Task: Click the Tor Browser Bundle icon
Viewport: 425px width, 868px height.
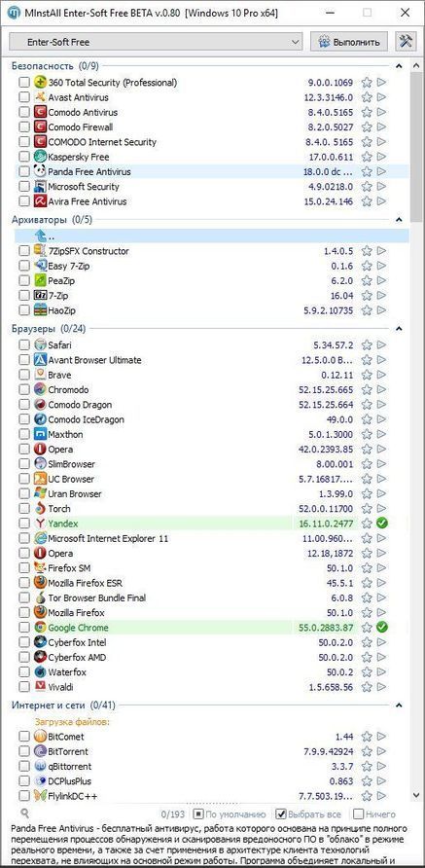Action: [40, 597]
